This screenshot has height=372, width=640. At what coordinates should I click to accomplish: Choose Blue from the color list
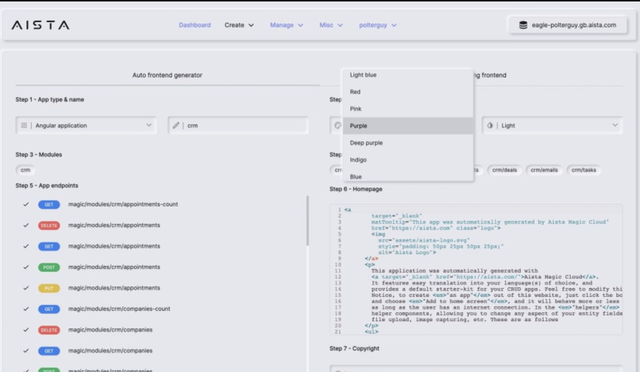408,176
